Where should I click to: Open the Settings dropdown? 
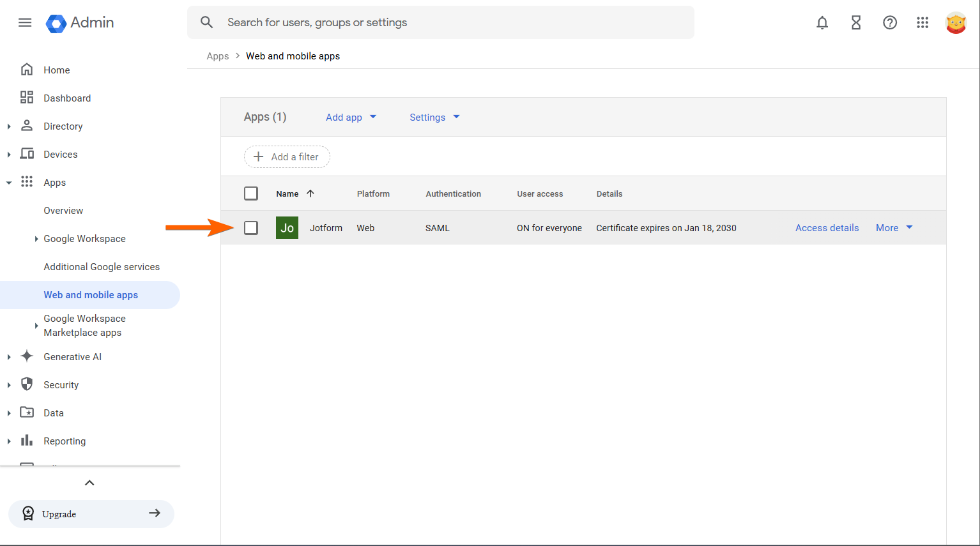(434, 118)
